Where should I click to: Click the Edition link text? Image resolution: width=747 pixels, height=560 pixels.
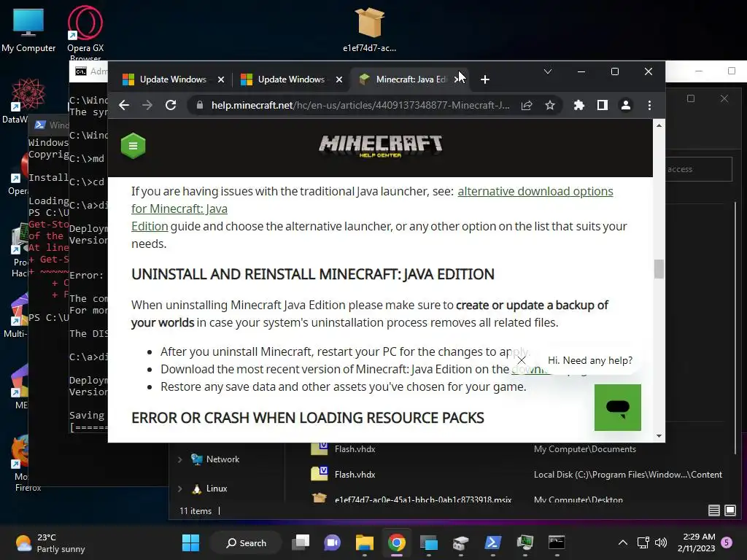coord(150,226)
